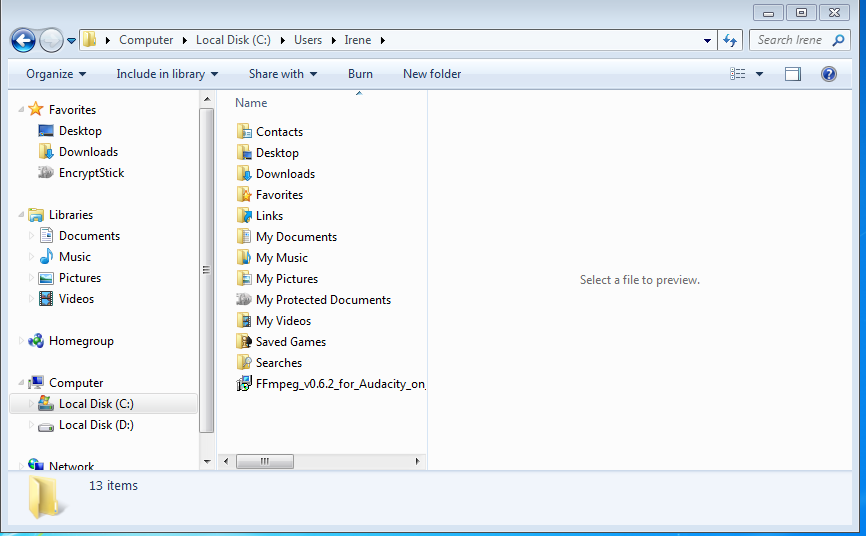Click the Favorites star icon
866x536 pixels.
(36, 109)
